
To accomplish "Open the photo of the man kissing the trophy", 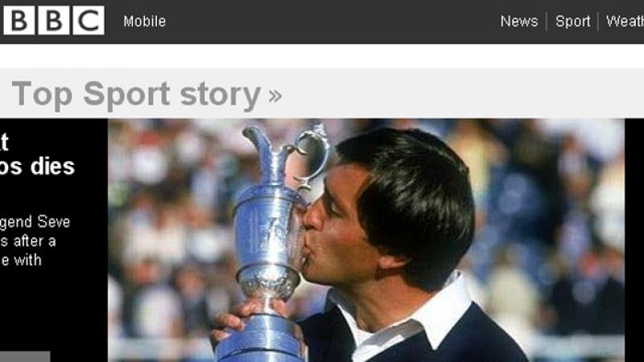I will pos(366,241).
